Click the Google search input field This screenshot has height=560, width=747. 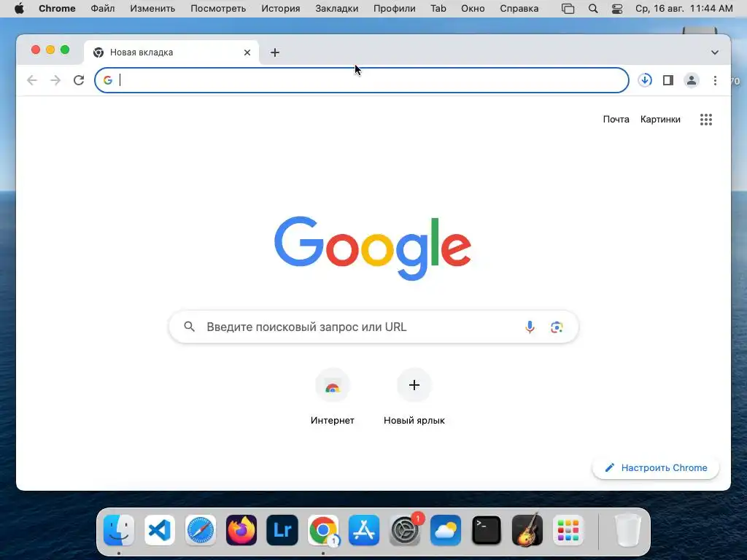tap(373, 327)
